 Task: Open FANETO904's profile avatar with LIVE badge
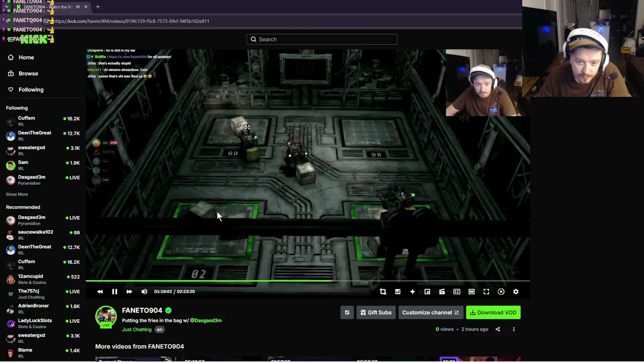(x=106, y=317)
